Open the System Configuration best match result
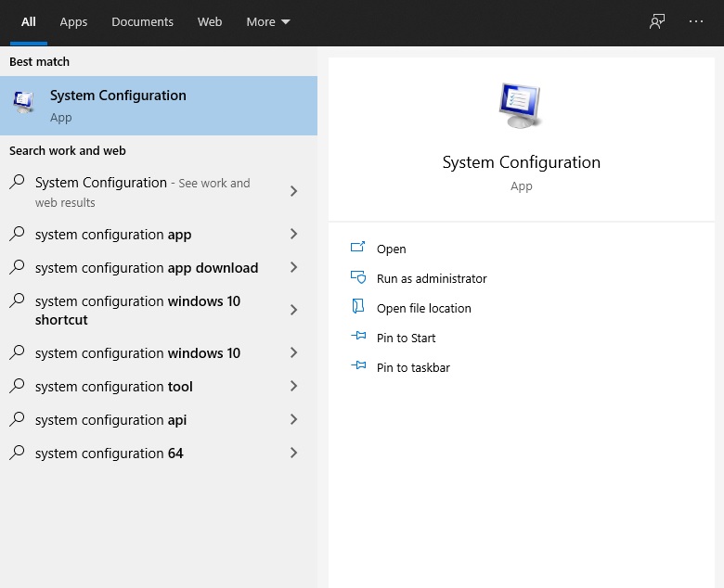This screenshot has width=724, height=588. click(x=159, y=106)
